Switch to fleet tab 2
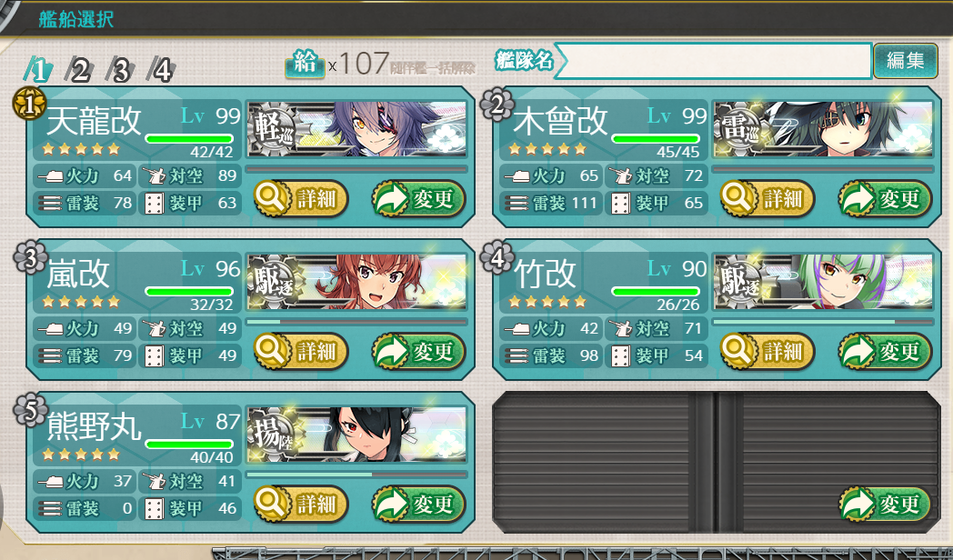The image size is (953, 560). (80, 69)
